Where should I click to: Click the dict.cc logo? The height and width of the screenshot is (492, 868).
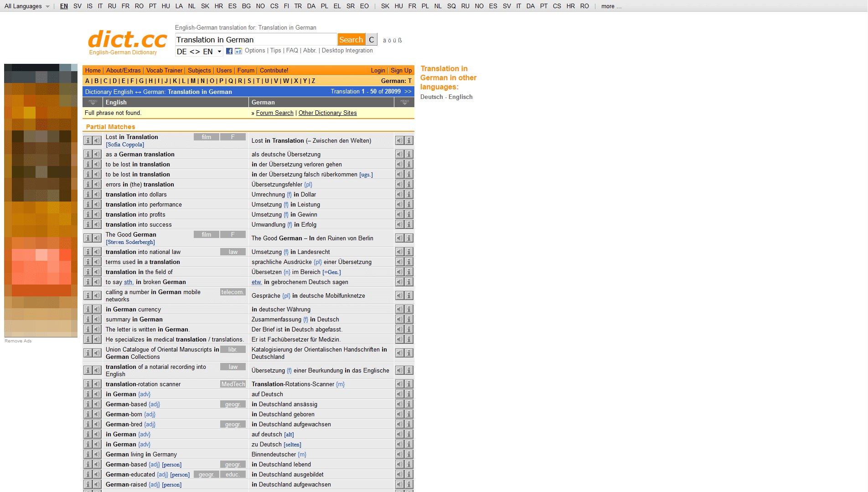pos(127,40)
